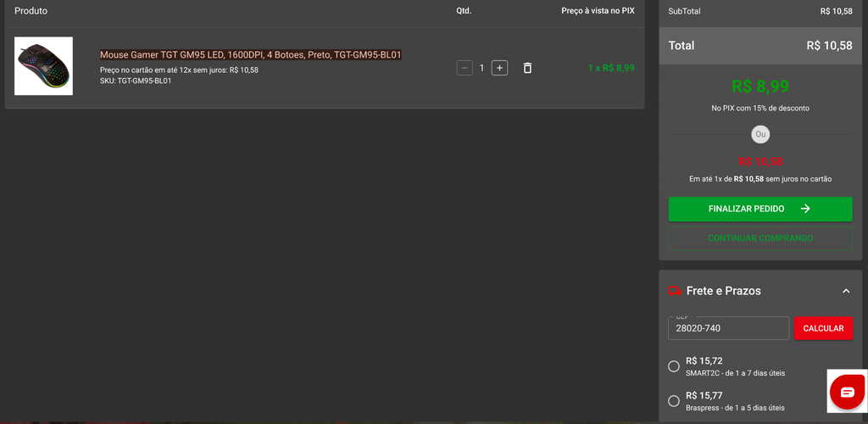The height and width of the screenshot is (424, 868).
Task: Click the quantity value between minus and plus
Action: tap(481, 68)
